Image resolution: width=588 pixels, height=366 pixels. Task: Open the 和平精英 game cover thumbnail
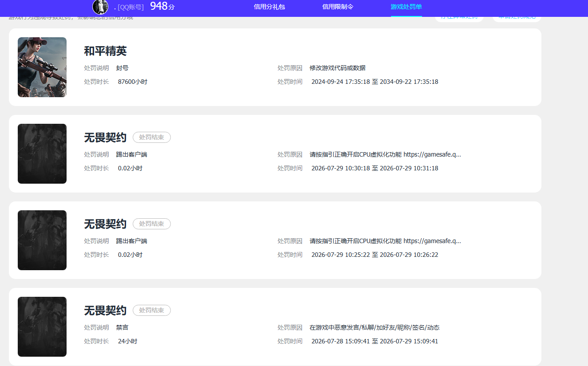click(42, 67)
